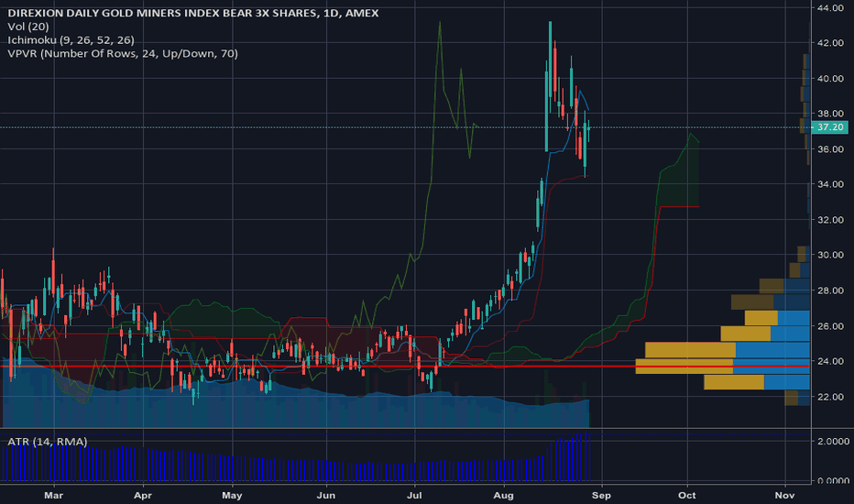Click the Oct label on time axis

[x=687, y=495]
